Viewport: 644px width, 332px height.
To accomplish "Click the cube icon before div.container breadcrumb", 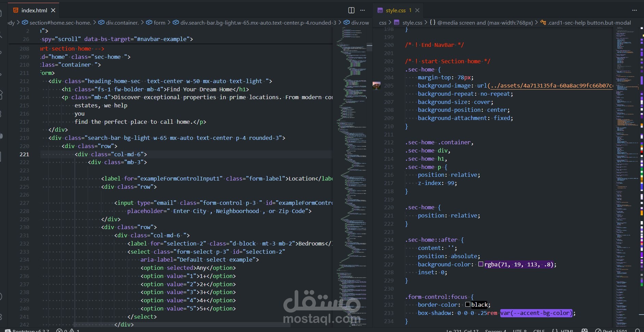I will [101, 23].
